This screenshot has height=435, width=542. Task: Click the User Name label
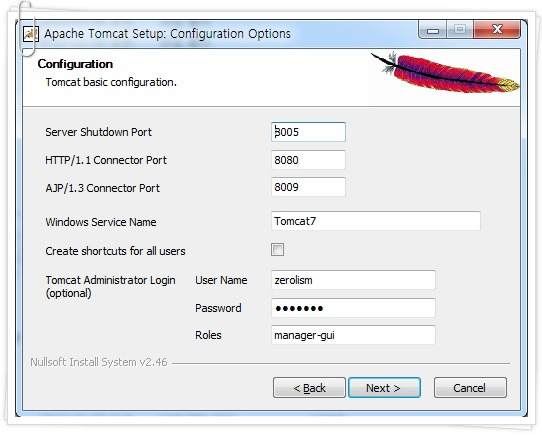[x=221, y=280]
